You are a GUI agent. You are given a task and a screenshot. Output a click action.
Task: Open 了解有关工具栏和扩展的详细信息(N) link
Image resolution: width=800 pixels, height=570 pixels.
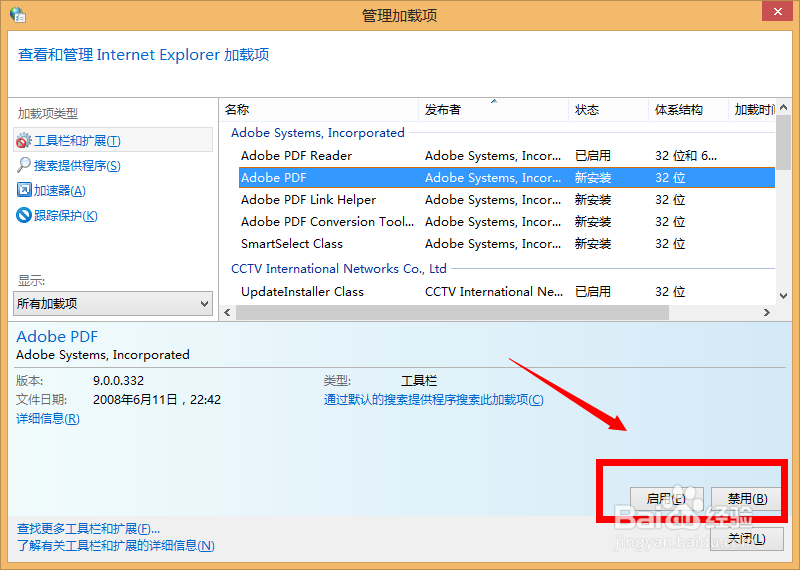[x=116, y=546]
